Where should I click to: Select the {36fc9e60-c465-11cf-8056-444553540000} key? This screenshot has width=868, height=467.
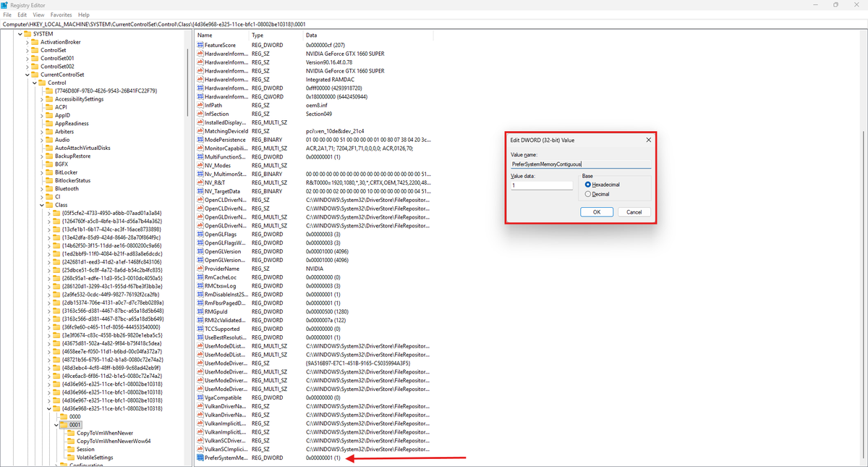pos(110,327)
